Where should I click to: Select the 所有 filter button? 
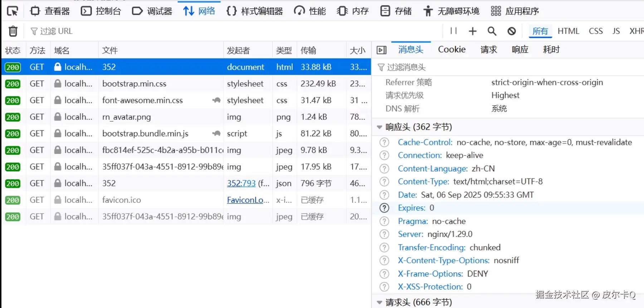click(x=540, y=31)
